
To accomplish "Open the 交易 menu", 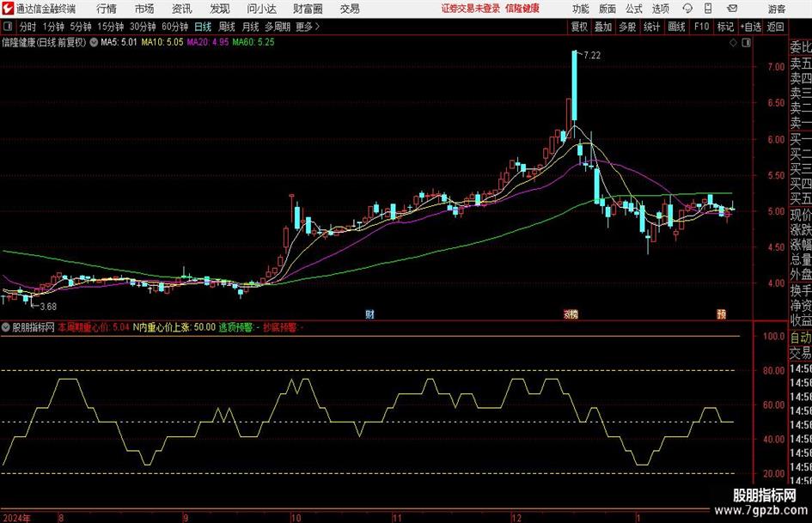I will 350,9.
